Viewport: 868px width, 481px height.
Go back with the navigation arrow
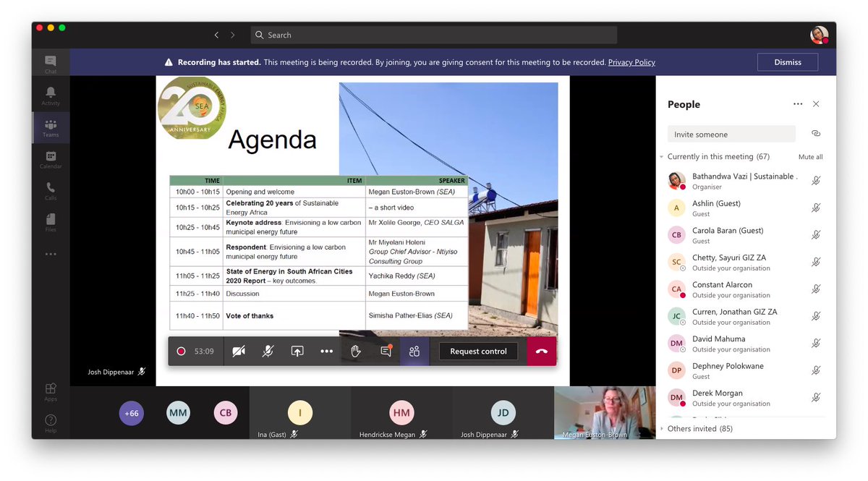tap(216, 35)
